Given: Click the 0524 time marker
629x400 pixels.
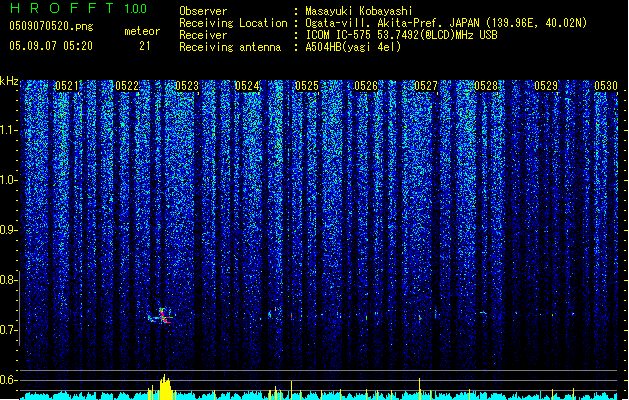Looking at the screenshot, I should click(x=247, y=86).
